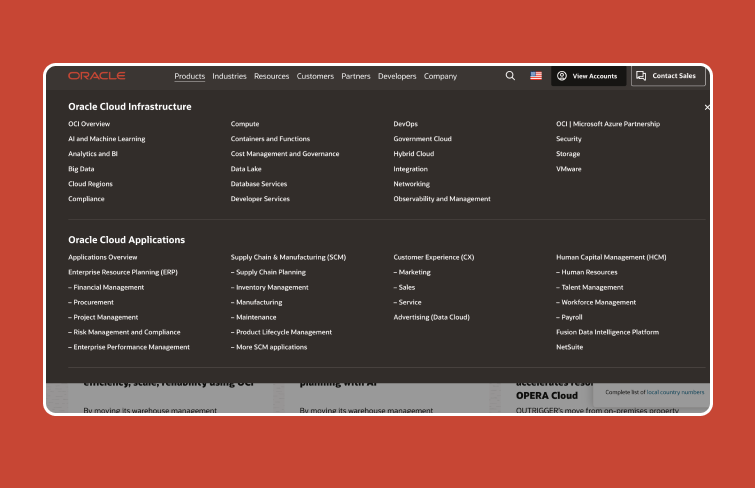
Task: Open Hybrid Cloud link
Action: click(x=414, y=154)
